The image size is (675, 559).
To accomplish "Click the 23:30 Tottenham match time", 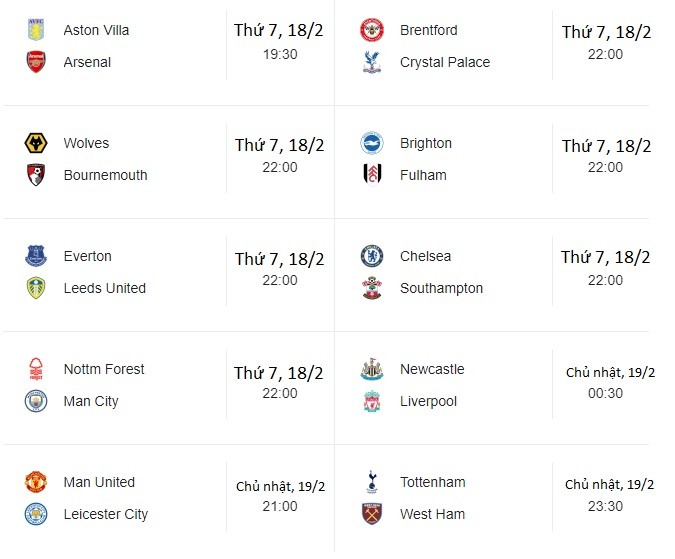I will coord(607,506).
